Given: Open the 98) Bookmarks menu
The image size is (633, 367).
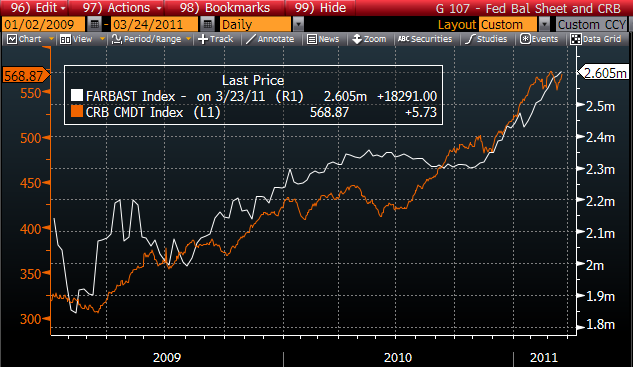Looking at the screenshot, I should (x=224, y=8).
